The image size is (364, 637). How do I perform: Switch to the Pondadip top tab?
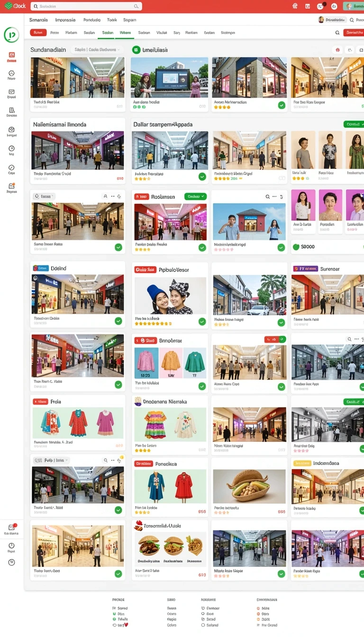[x=92, y=20]
